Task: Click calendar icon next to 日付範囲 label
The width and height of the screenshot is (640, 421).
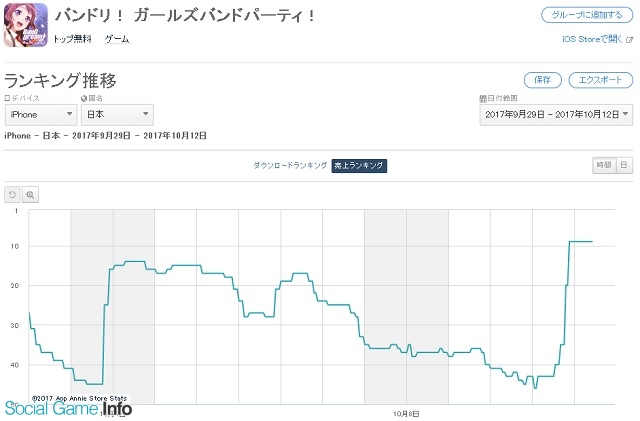Action: [483, 98]
